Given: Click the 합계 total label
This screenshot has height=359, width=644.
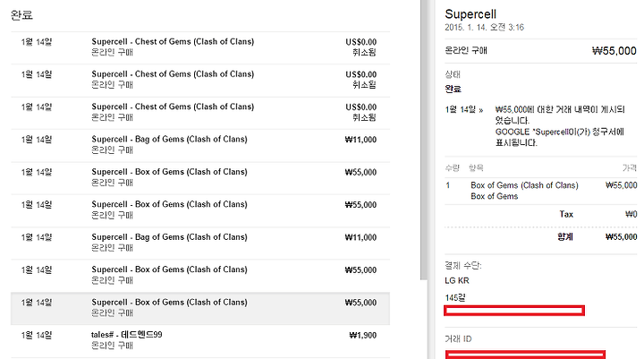Looking at the screenshot, I should coord(565,237).
